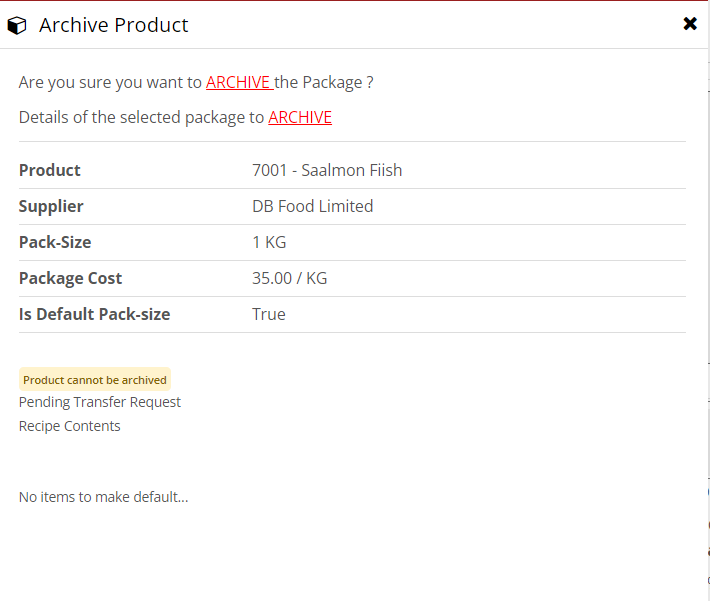Click the 1 KG pack-size value

pos(269,242)
